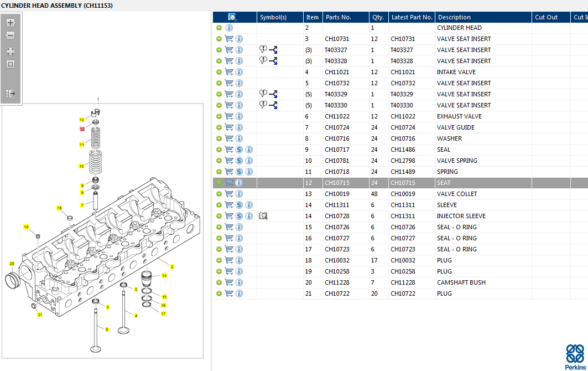Zoom out of the parts diagram

11,35
